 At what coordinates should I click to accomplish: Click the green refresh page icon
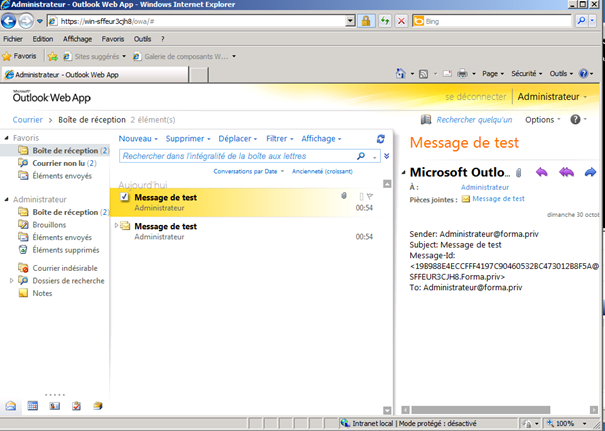coord(385,21)
